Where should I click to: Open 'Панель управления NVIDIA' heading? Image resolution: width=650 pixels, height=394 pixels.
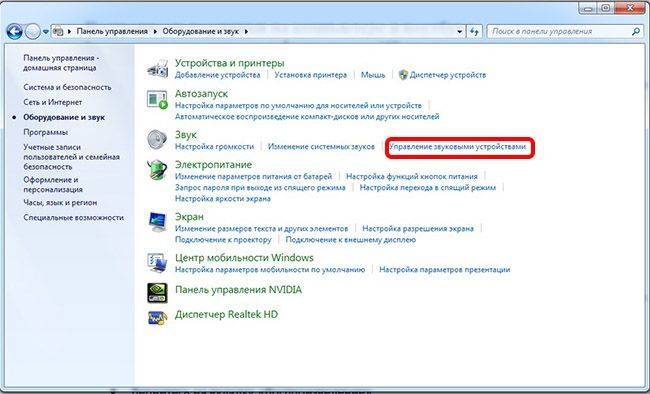point(238,290)
